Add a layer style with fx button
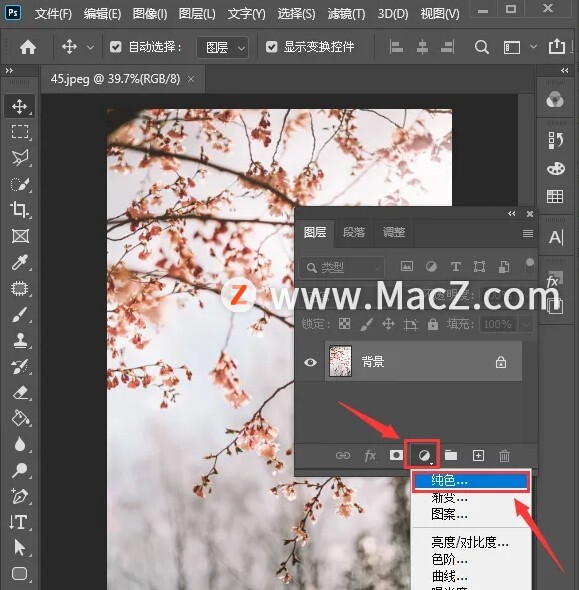 click(x=370, y=456)
